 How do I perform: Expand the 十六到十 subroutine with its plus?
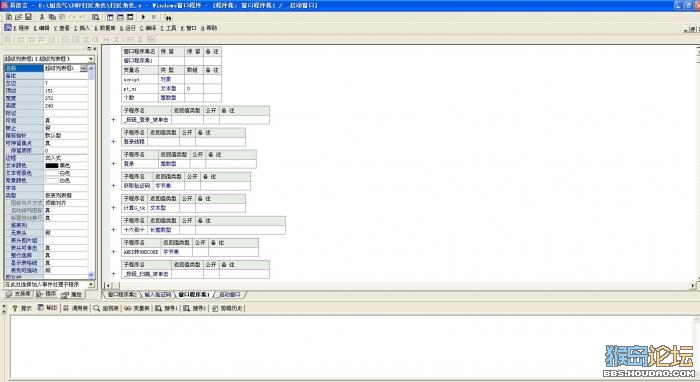pyautogui.click(x=113, y=230)
